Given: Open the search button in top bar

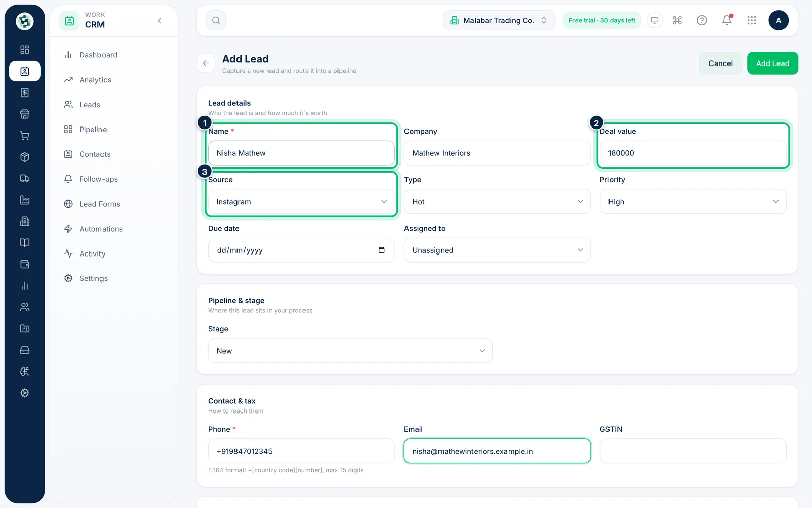Looking at the screenshot, I should pyautogui.click(x=216, y=20).
